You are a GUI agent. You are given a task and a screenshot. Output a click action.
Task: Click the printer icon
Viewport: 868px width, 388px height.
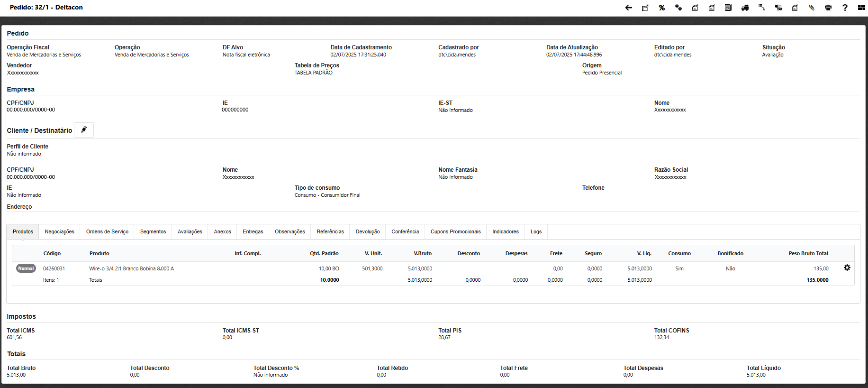click(x=828, y=8)
